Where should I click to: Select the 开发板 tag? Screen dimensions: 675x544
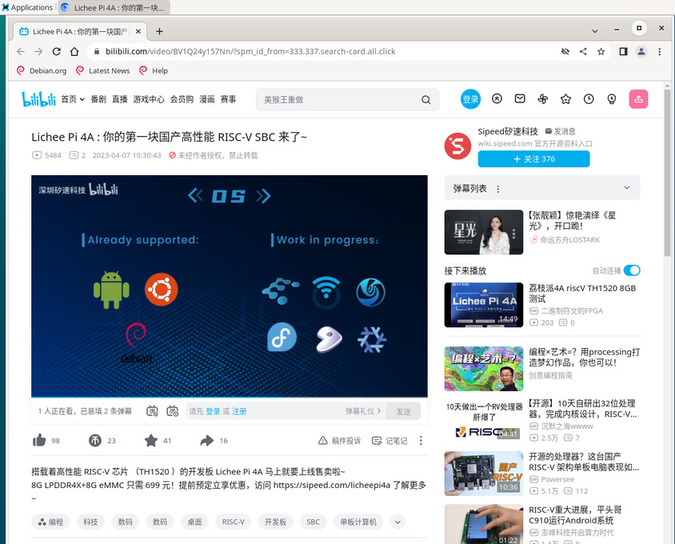click(276, 522)
